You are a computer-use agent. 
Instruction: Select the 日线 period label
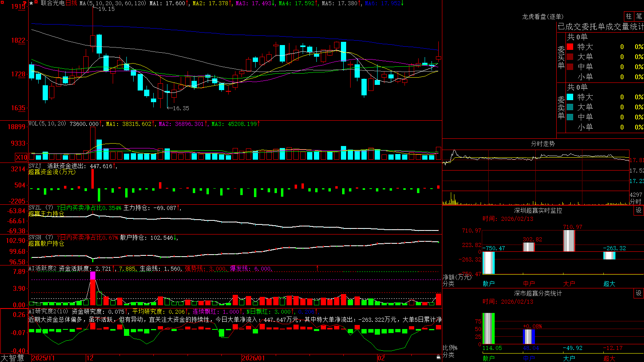coord(71,3)
